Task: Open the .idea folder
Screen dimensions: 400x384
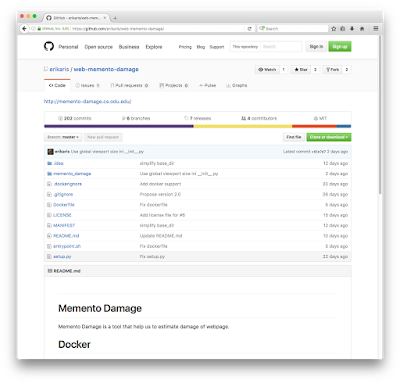Action: tap(58, 163)
